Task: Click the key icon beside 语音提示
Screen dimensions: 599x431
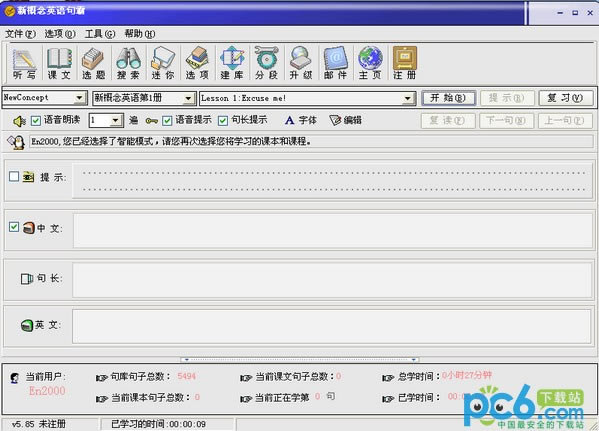Action: pos(152,121)
